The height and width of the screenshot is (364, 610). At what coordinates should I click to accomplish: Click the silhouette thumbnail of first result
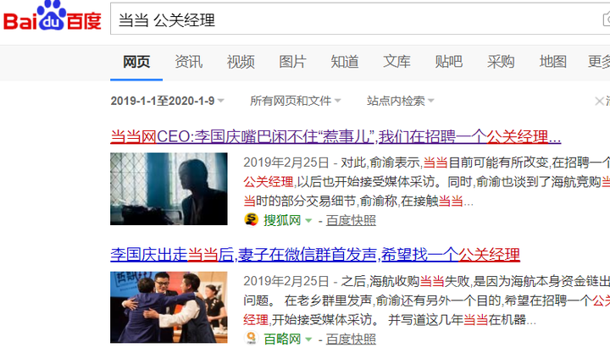pyautogui.click(x=169, y=189)
